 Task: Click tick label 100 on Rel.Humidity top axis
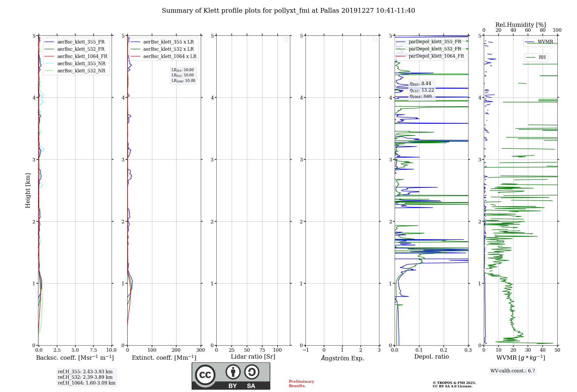[557, 30]
